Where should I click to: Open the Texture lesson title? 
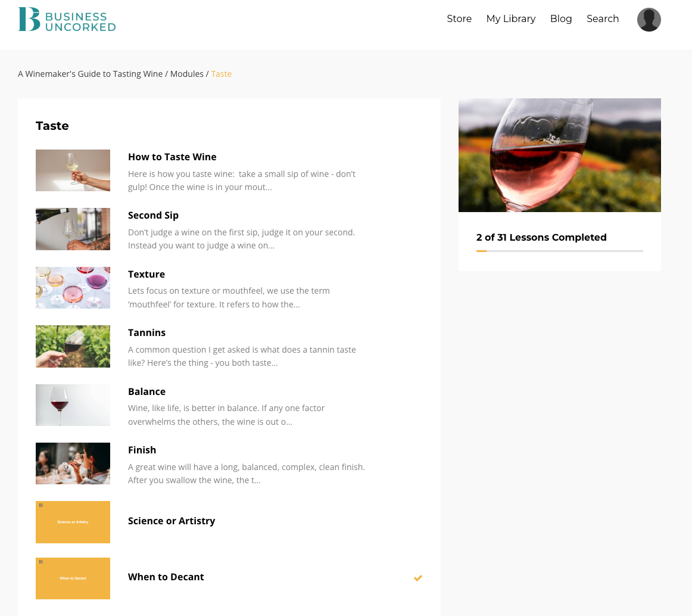(x=146, y=274)
